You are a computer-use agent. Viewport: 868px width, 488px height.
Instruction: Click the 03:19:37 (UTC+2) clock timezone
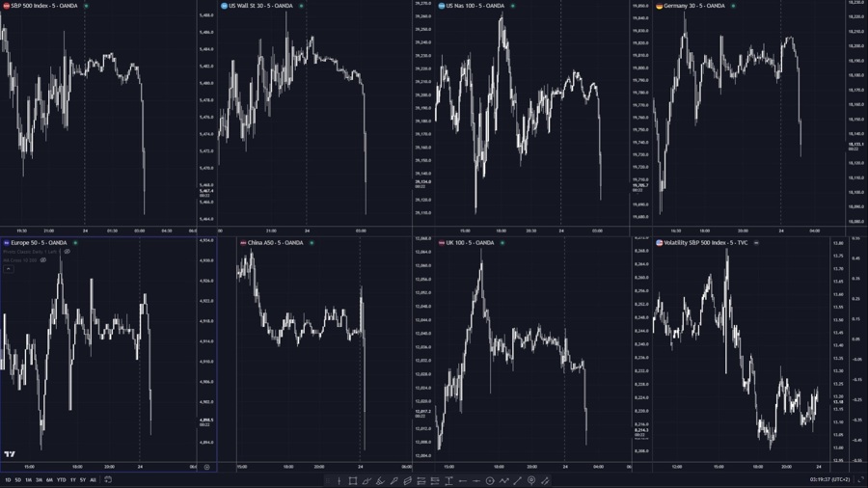829,479
